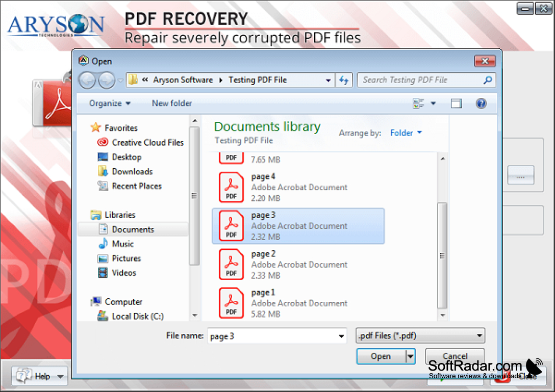Select the page 3 PDF file
Screen dimensions: 555x392
point(298,226)
